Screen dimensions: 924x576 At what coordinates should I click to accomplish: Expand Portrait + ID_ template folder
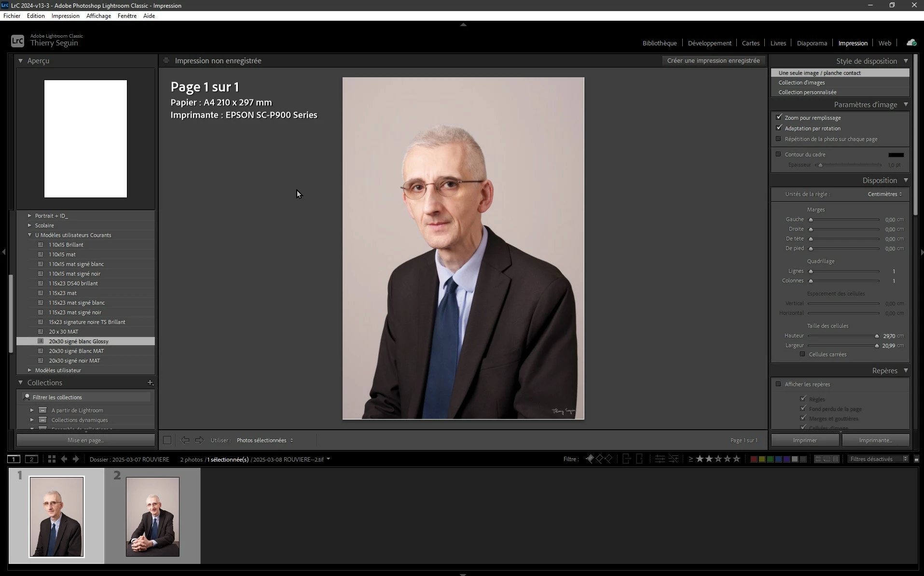pyautogui.click(x=30, y=216)
